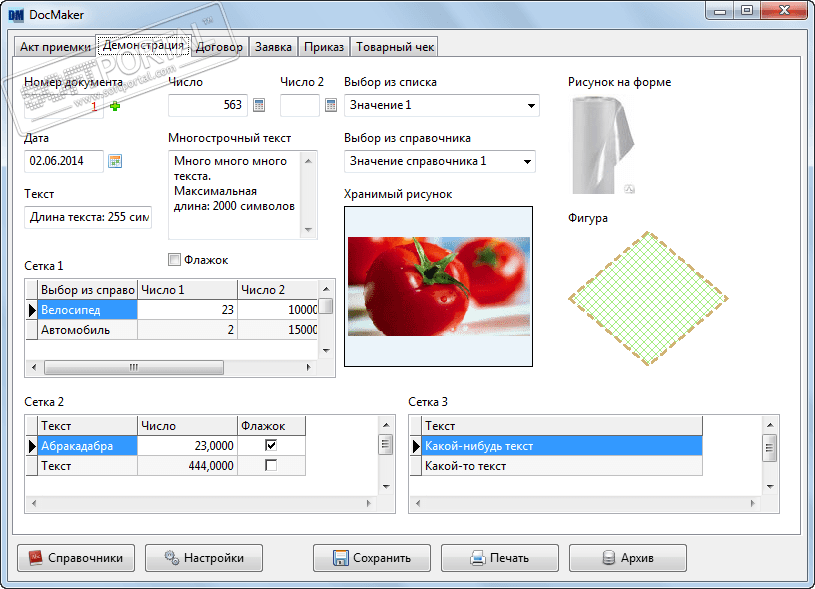Click the Сетка 1 horizontal scrollbar thumb

pos(134,368)
